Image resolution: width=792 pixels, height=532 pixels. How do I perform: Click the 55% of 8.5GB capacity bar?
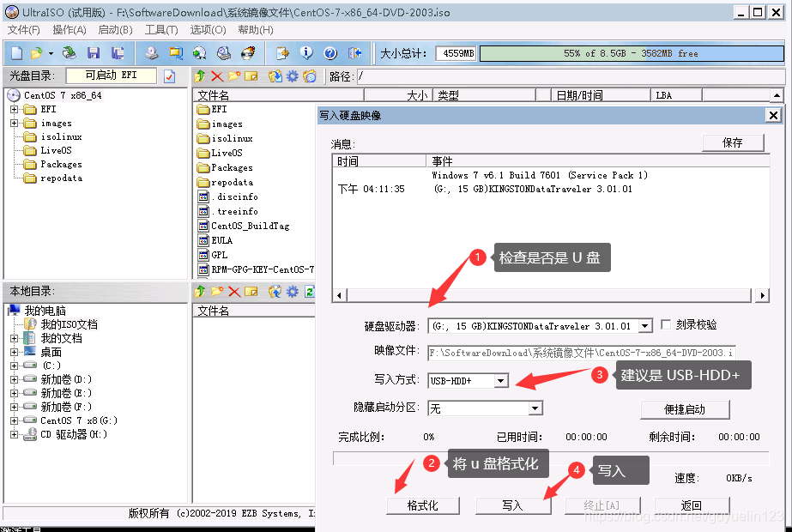point(632,53)
